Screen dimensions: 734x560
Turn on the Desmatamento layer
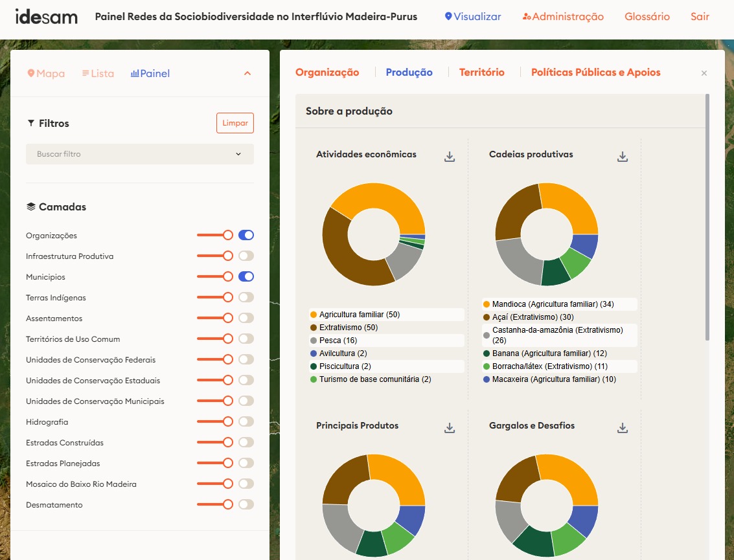(x=246, y=505)
